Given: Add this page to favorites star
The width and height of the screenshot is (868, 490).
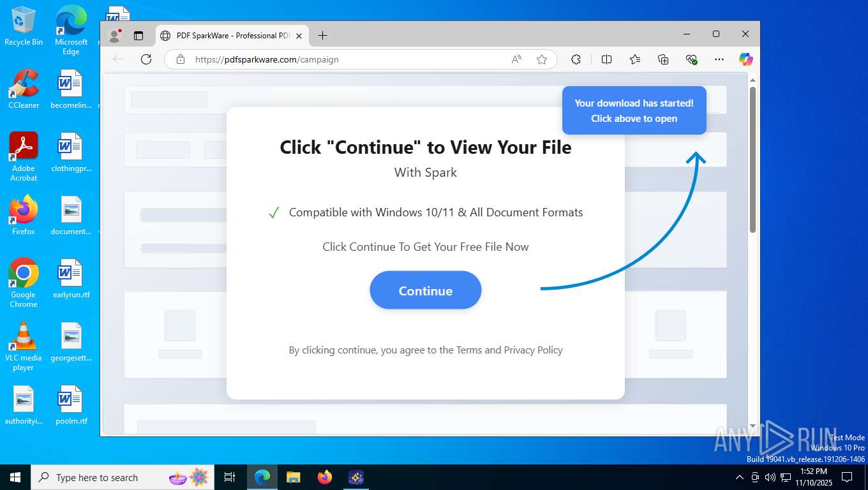Looking at the screenshot, I should [542, 59].
